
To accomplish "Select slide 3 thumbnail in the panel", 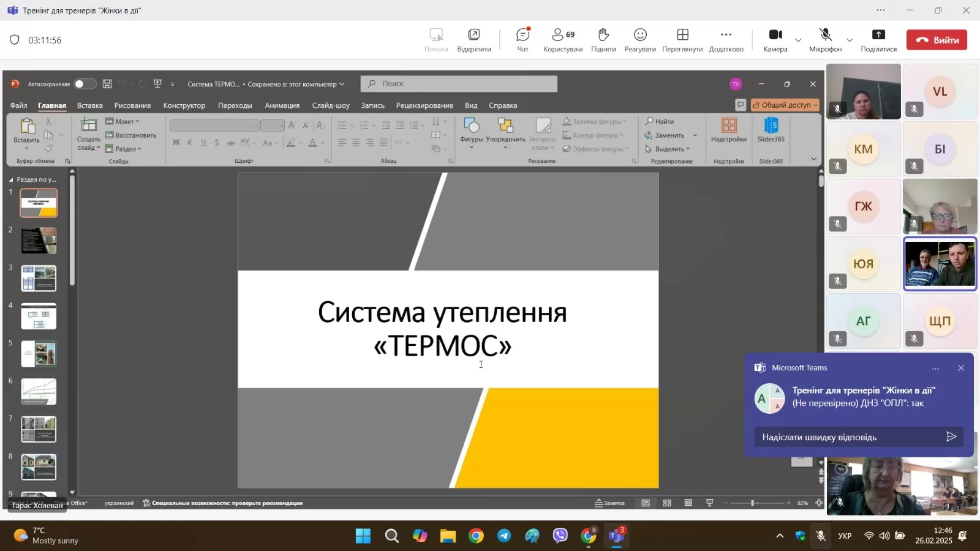I will click(x=39, y=279).
